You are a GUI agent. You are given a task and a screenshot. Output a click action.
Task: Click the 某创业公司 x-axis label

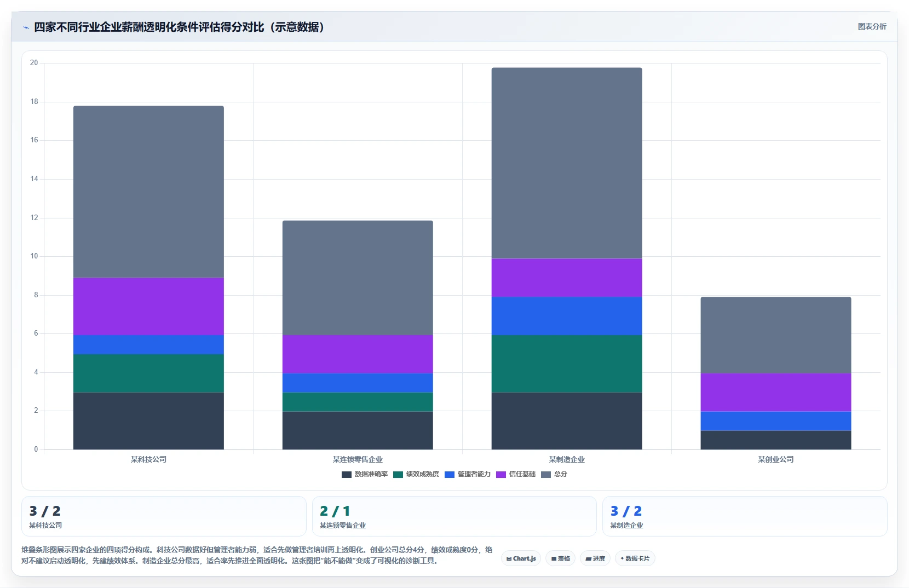click(x=776, y=459)
